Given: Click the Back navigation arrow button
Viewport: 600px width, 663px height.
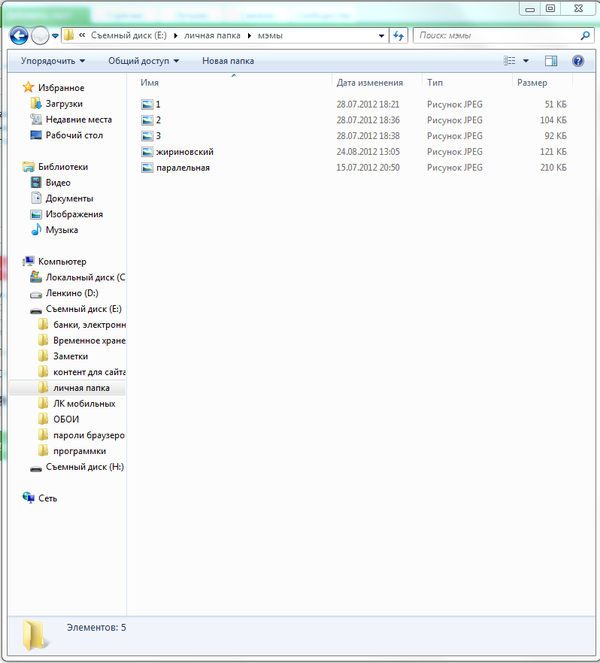Looking at the screenshot, I should tap(18, 36).
